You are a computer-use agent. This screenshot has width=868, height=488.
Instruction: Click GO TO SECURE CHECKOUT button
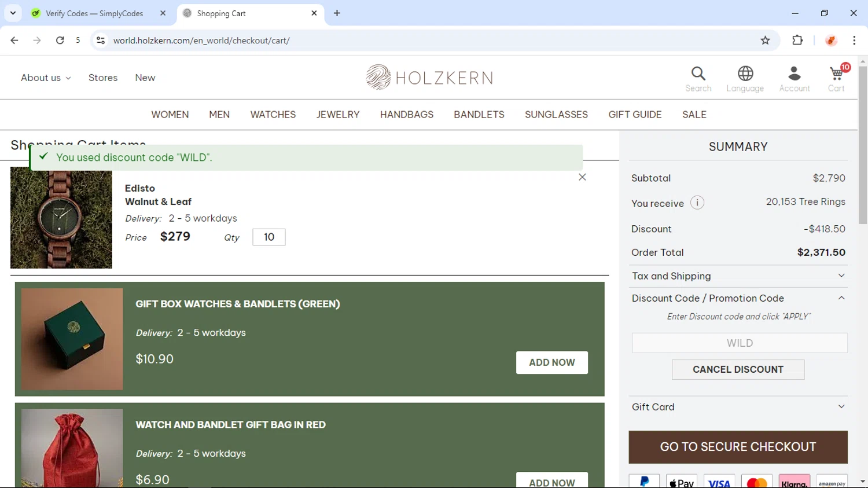point(738,447)
